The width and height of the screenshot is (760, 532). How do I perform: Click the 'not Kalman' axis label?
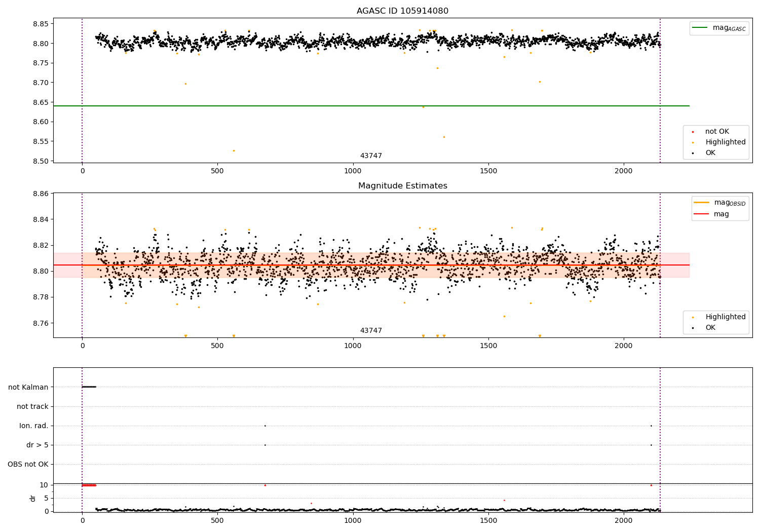click(28, 387)
